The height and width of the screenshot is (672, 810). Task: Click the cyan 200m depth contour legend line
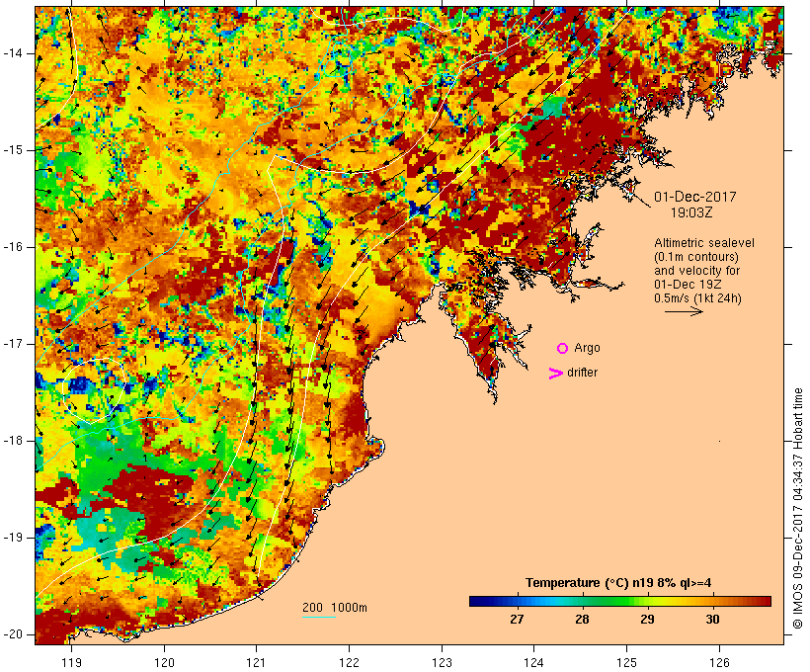point(319,617)
